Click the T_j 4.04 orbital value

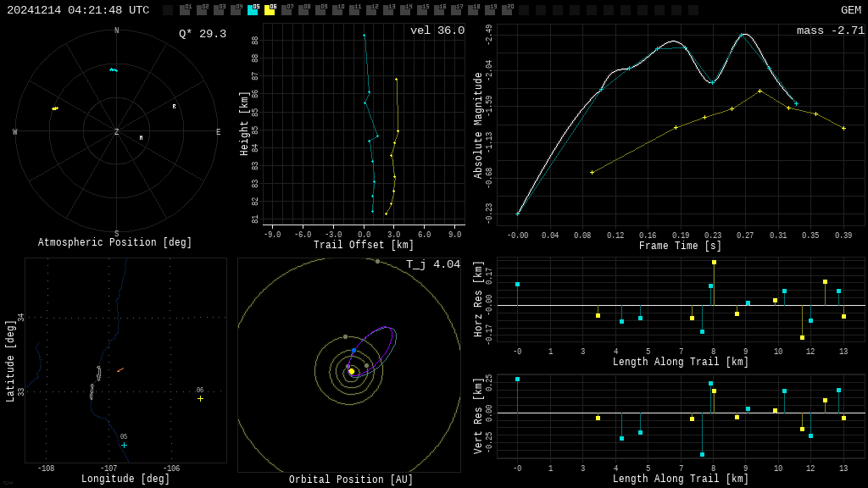[432, 264]
